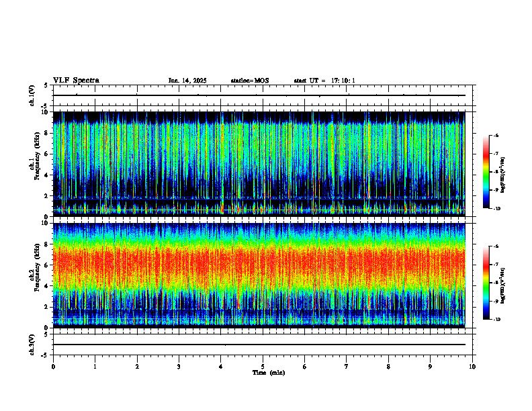Click the "8" kHz tick on ch.1 axis

[47, 133]
